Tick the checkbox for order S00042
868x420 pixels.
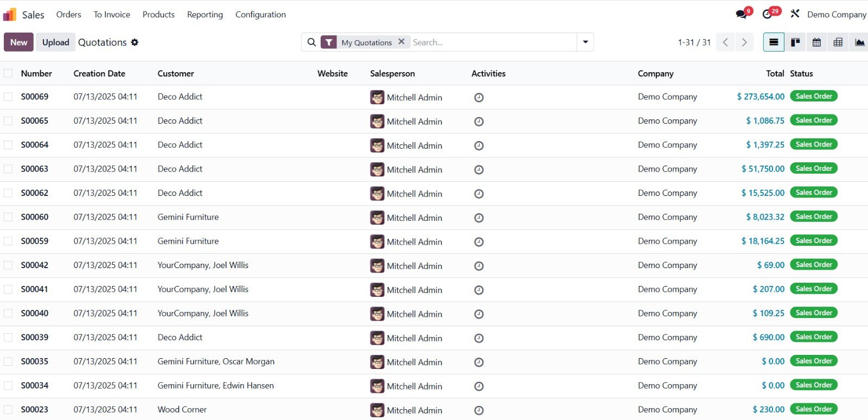8,265
